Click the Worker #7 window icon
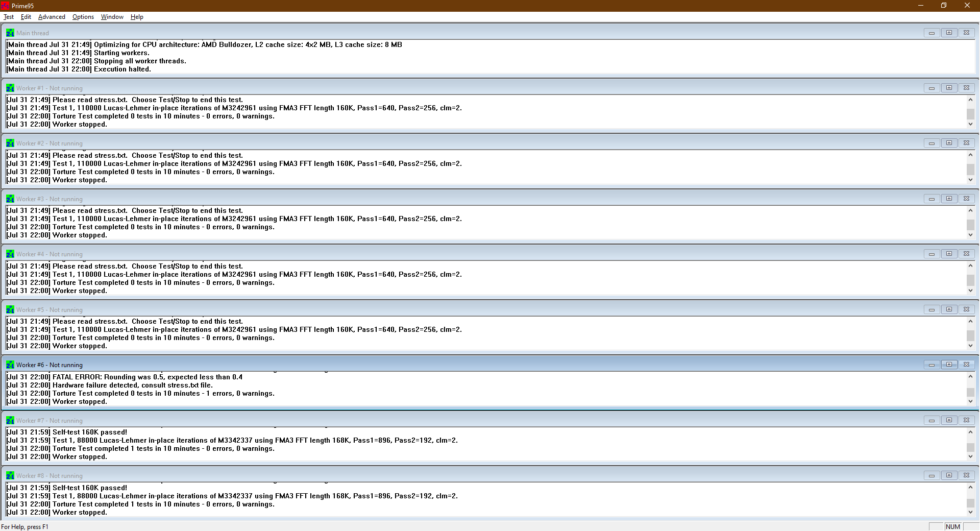980x531 pixels. 10,420
